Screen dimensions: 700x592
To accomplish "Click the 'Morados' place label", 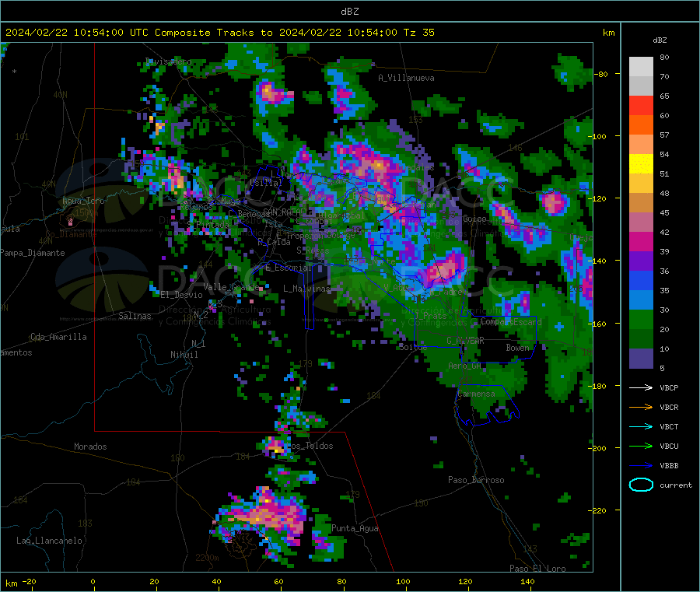I will click(90, 447).
